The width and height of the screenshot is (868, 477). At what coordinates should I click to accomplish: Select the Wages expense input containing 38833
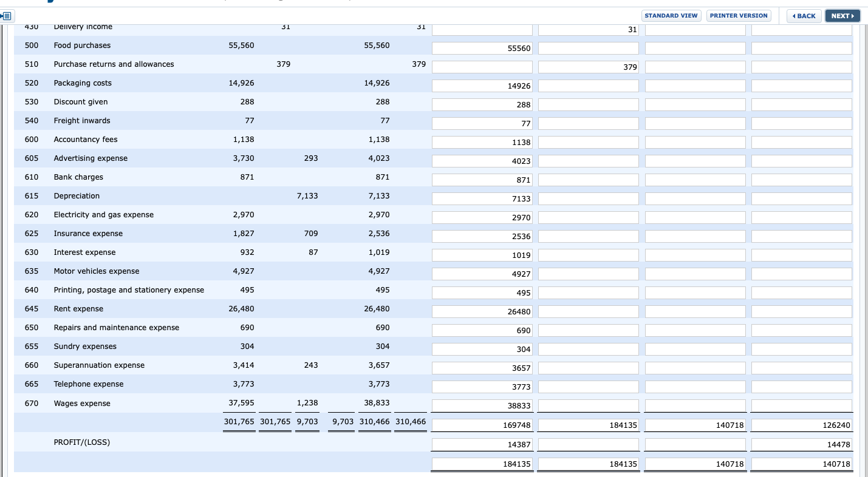[482, 406]
